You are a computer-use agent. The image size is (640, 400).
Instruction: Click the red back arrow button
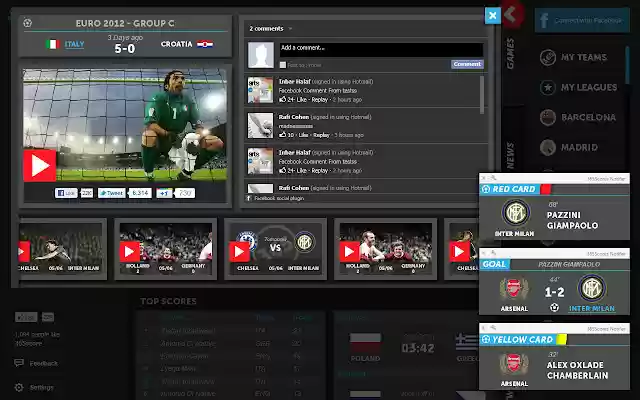pos(511,15)
